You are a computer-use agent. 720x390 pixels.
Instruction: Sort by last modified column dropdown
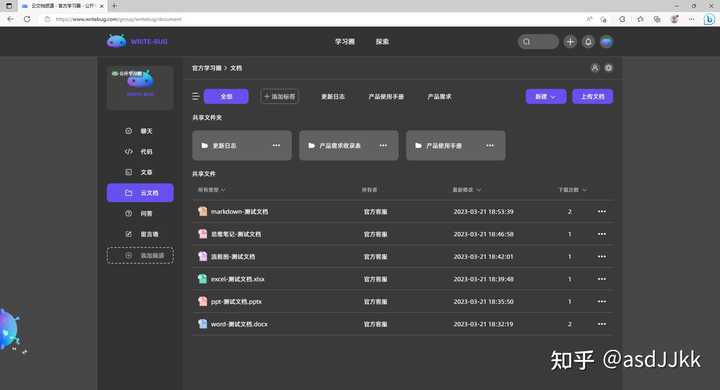467,190
